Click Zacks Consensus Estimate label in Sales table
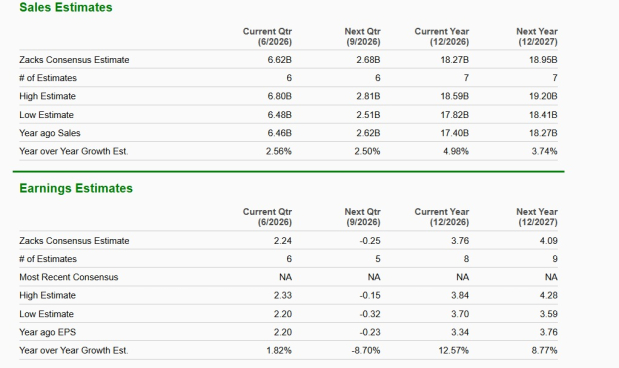 (x=74, y=60)
